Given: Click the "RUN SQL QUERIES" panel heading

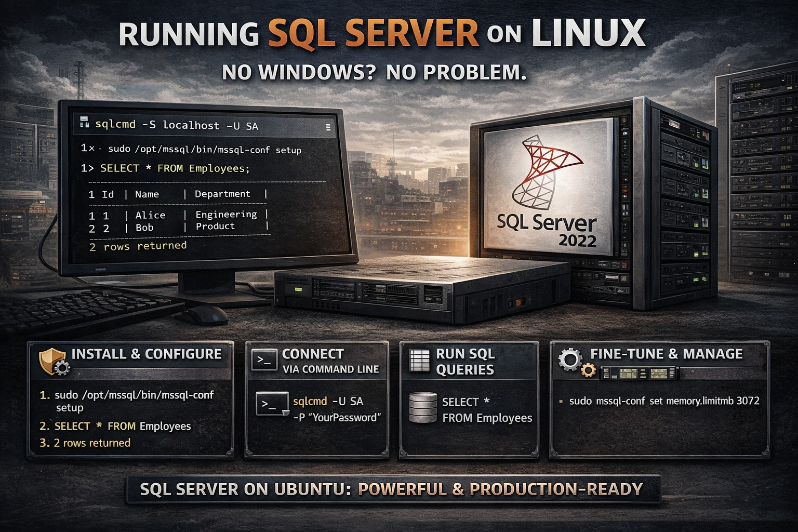Looking at the screenshot, I should coord(465,362).
